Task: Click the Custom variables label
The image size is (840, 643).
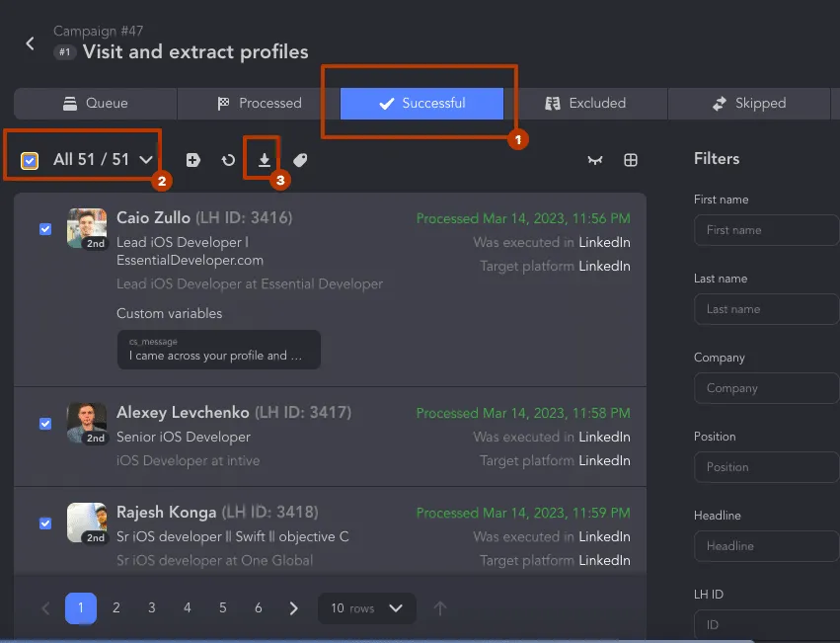Action: click(x=170, y=313)
